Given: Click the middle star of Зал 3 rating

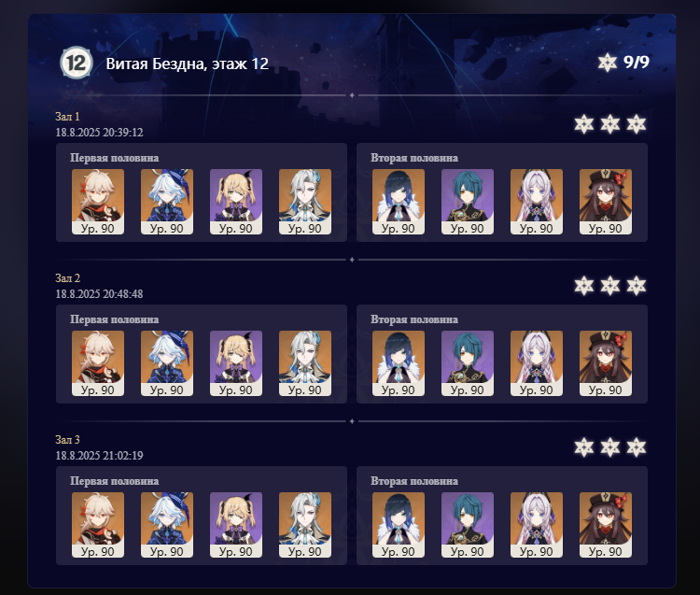Looking at the screenshot, I should tap(609, 447).
